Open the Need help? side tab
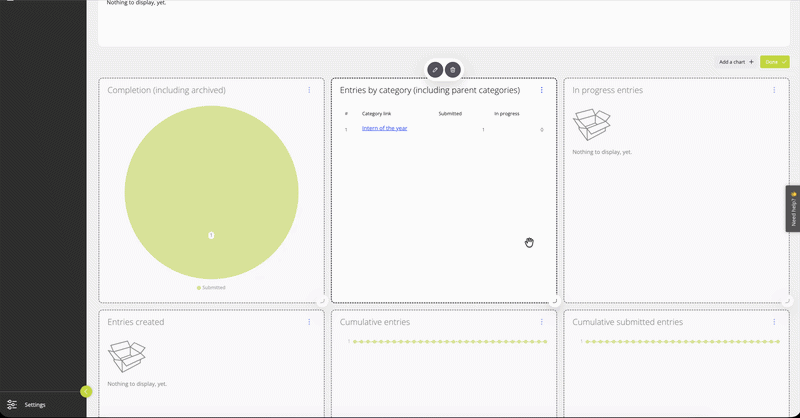Viewport: 800px width, 418px height. 793,209
